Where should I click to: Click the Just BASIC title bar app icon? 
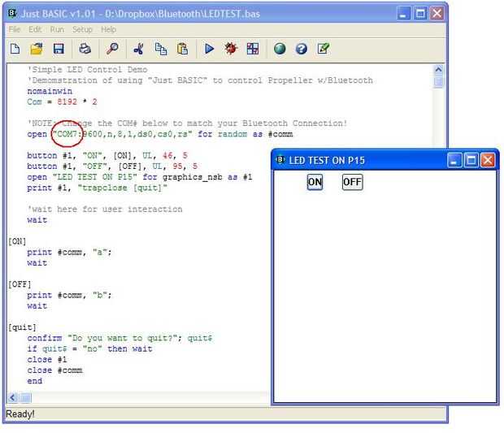(x=12, y=13)
